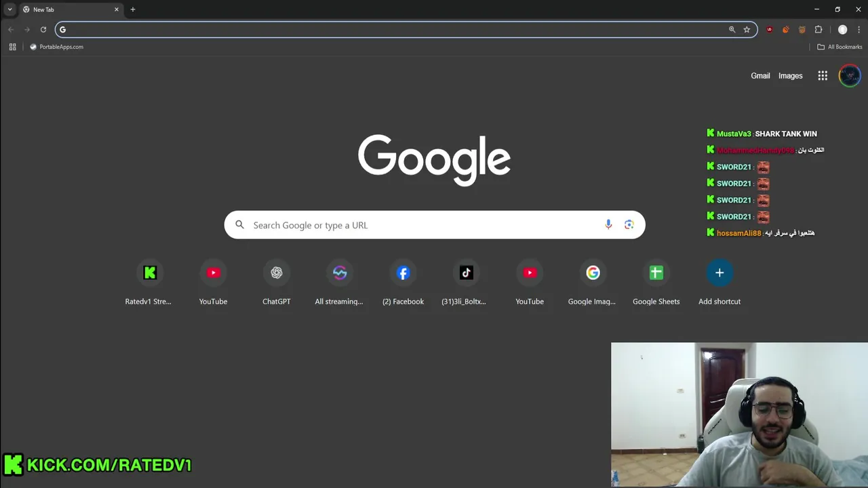This screenshot has width=868, height=488.
Task: Open the Gmail link
Action: pos(760,76)
